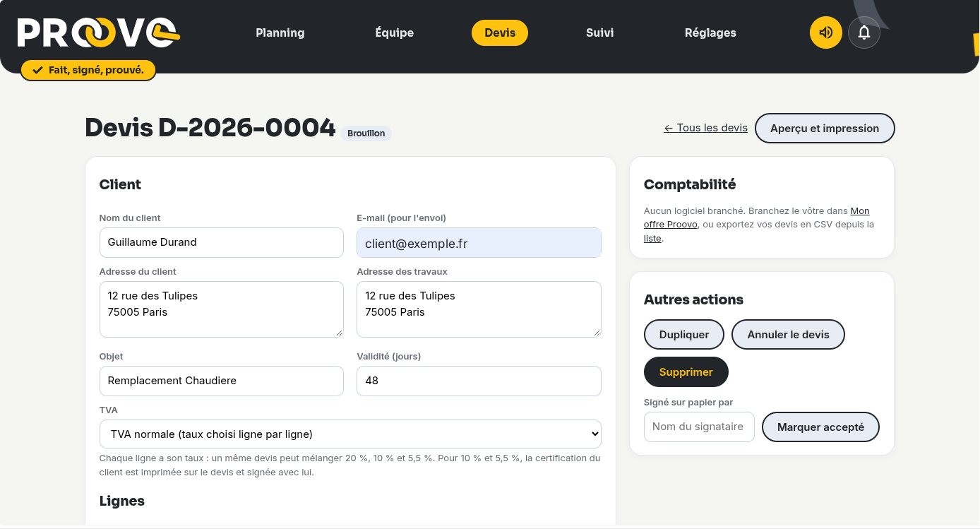Click the client e-mail input field

479,243
